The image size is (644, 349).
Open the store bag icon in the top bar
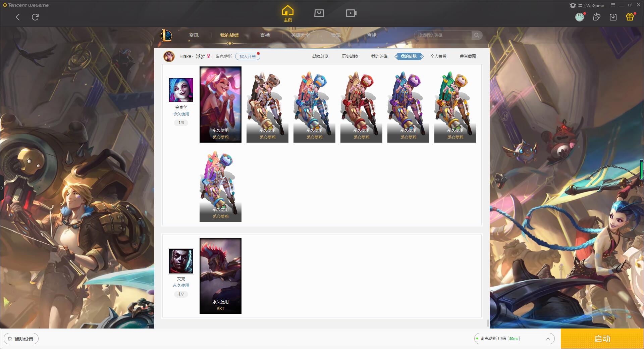point(319,13)
